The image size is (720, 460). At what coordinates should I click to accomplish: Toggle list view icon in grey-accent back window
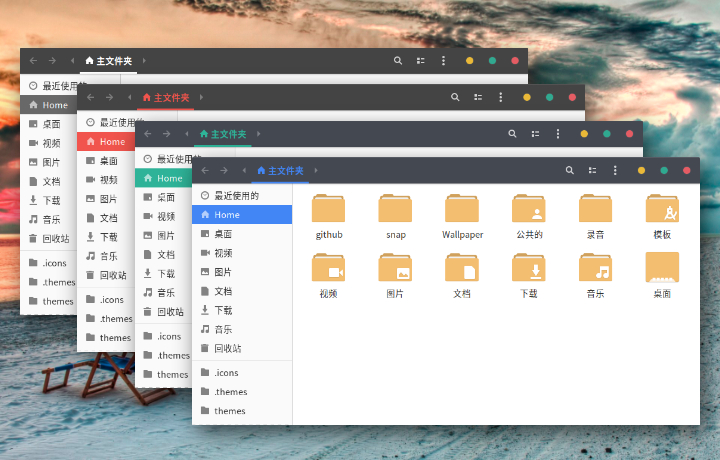pyautogui.click(x=421, y=61)
